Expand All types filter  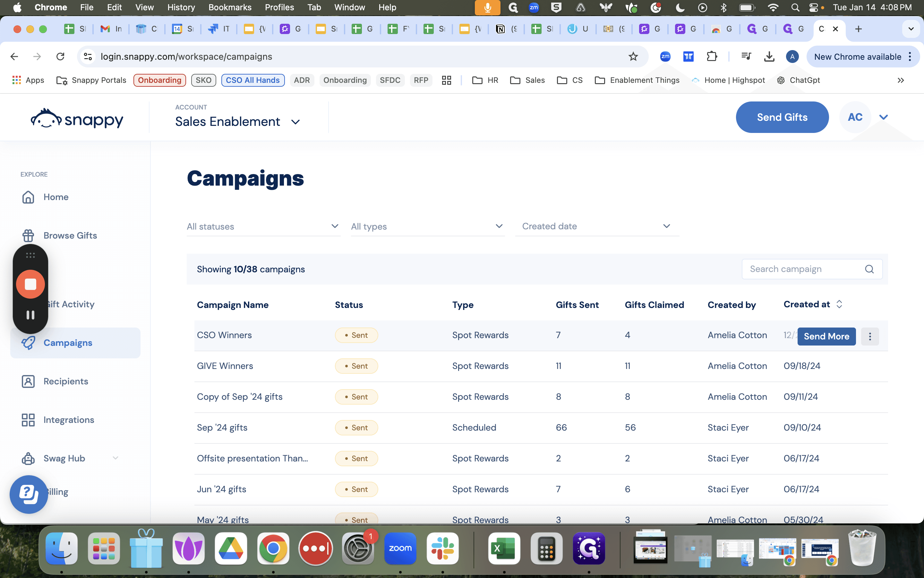pos(428,226)
